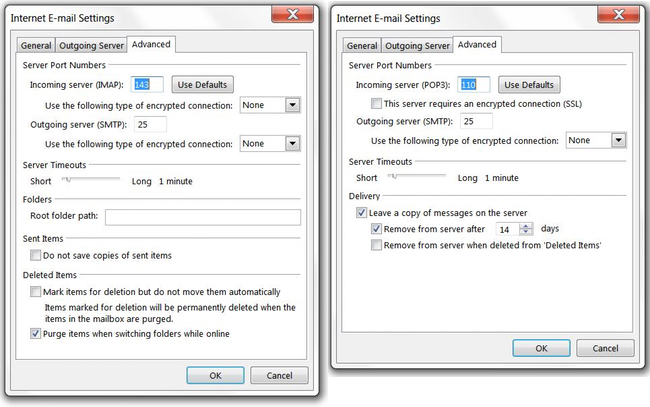Check 'Remove from server when deleted from Deleted Items'
Image resolution: width=650 pixels, height=407 pixels.
[x=376, y=245]
